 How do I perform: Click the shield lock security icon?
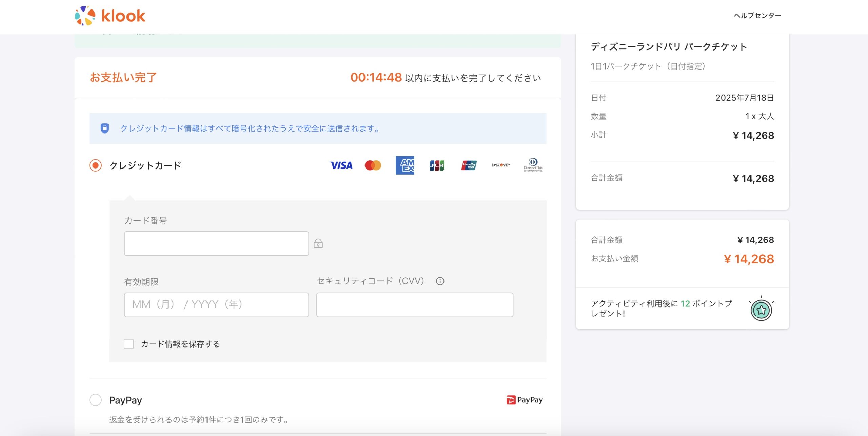click(105, 128)
